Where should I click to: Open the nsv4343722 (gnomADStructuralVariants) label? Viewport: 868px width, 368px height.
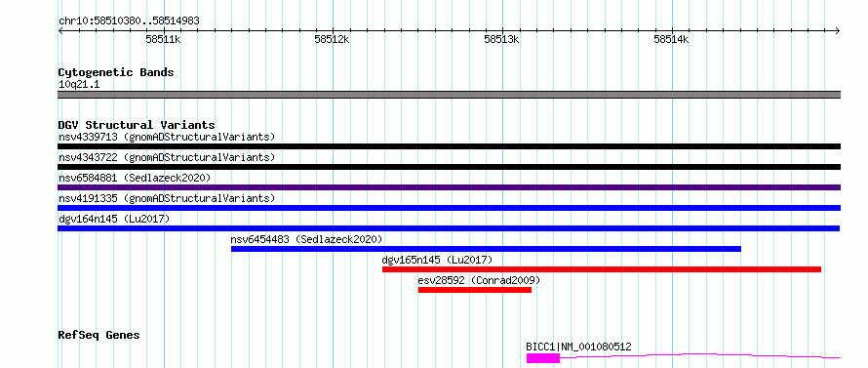pyautogui.click(x=167, y=157)
